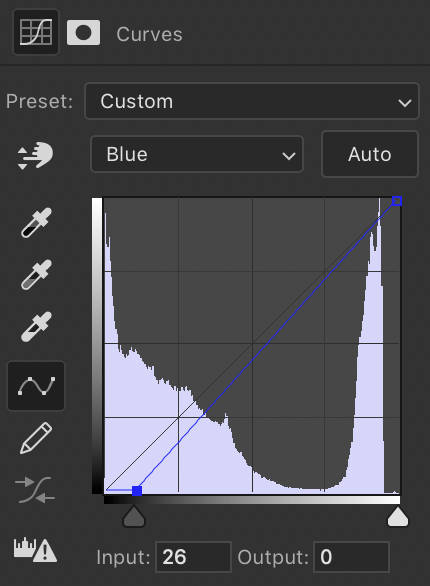
Task: Select the hollow curve point at top right
Action: (x=397, y=201)
